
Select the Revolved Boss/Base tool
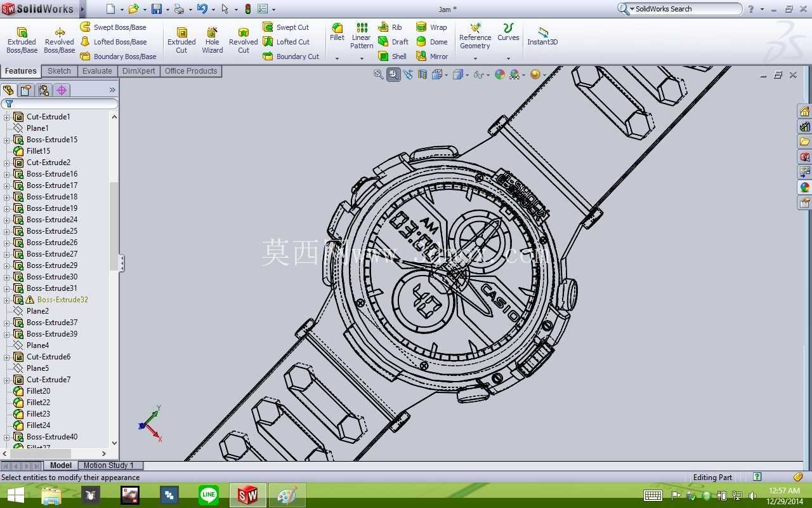[x=59, y=40]
